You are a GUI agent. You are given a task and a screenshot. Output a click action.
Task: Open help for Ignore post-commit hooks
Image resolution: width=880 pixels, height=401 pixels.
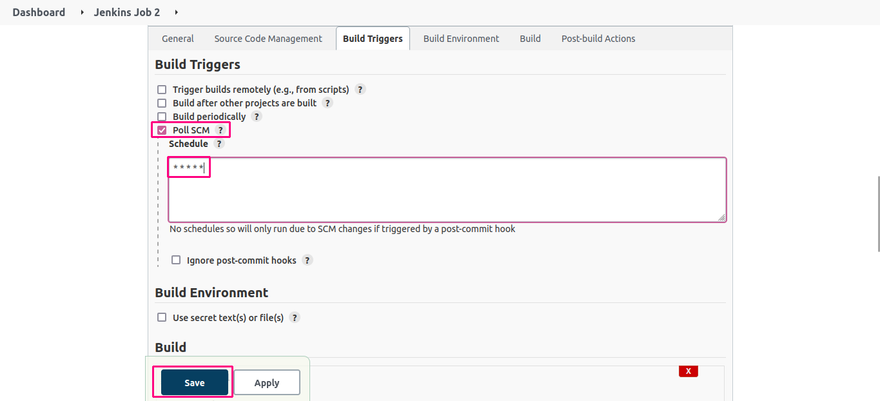[x=308, y=260]
